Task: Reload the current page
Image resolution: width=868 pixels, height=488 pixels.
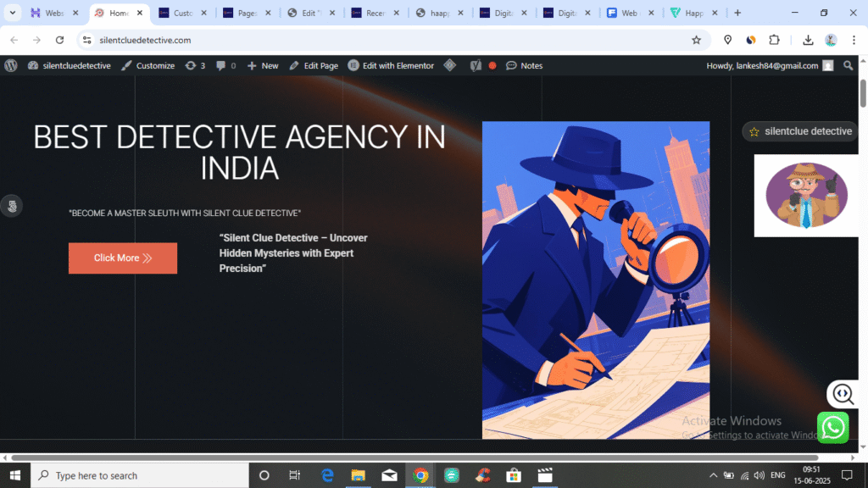Action: [60, 40]
